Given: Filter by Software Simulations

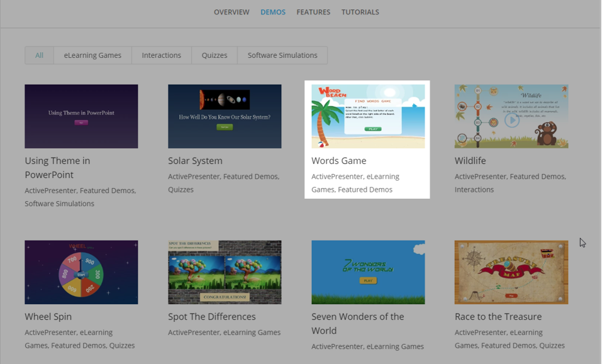Looking at the screenshot, I should pos(282,55).
